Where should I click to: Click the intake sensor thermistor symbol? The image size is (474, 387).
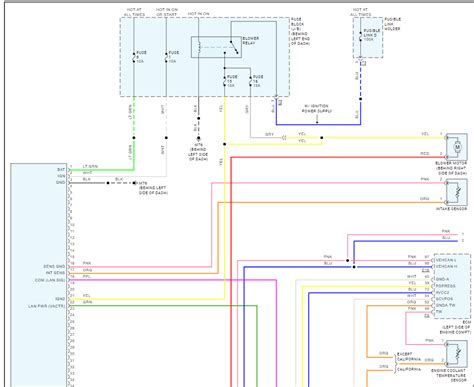(457, 192)
